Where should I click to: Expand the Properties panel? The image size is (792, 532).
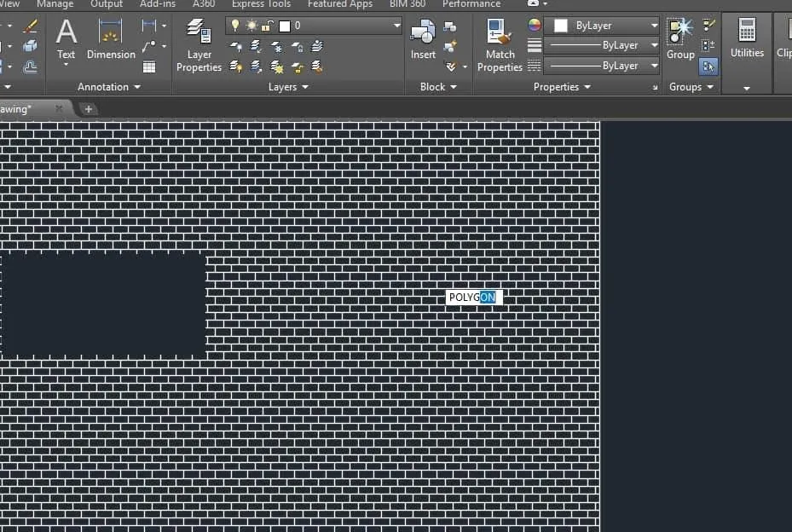tap(562, 87)
